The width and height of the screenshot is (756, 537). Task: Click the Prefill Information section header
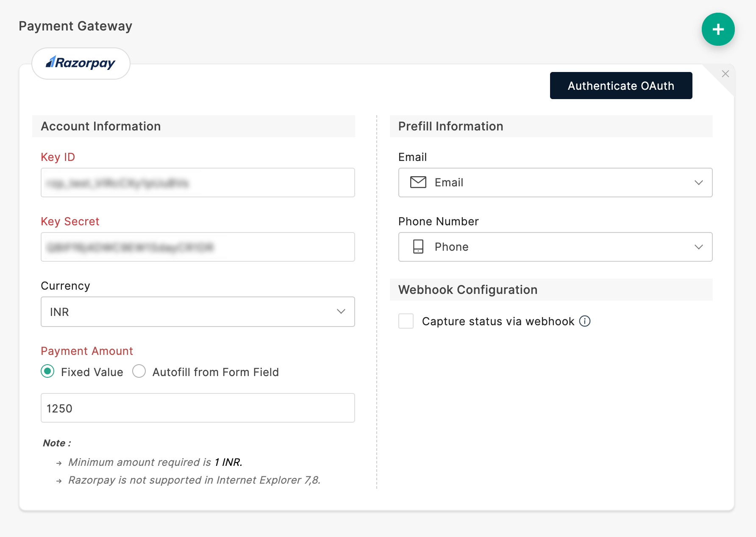(551, 126)
